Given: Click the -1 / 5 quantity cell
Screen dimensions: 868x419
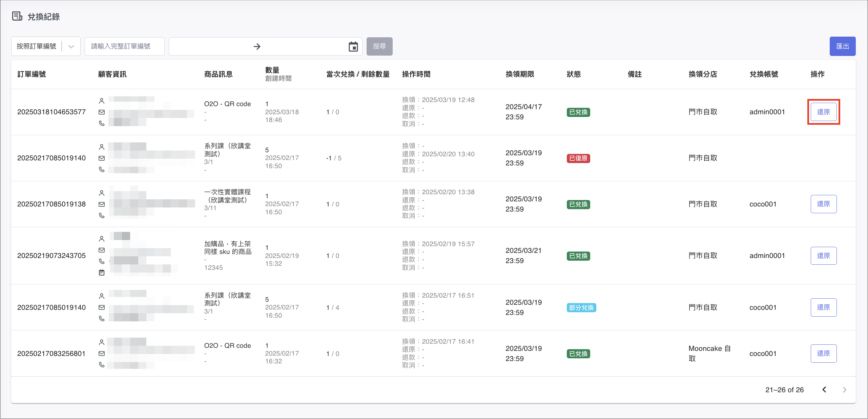Looking at the screenshot, I should [334, 158].
